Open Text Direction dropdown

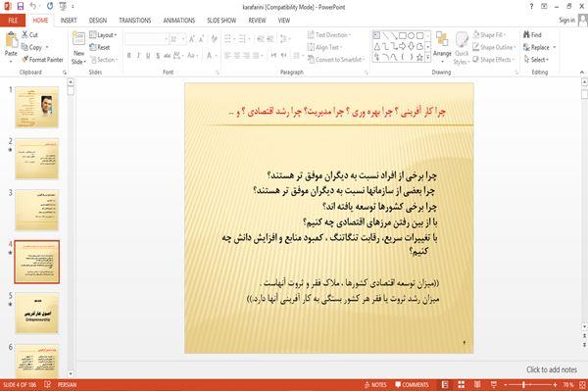(329, 35)
